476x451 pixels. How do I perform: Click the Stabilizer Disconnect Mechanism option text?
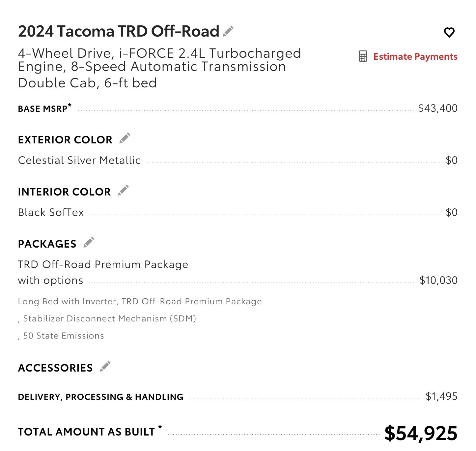coord(110,318)
